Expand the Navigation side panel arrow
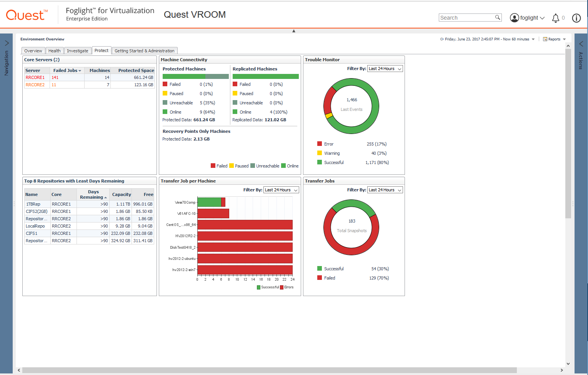 (x=7, y=43)
